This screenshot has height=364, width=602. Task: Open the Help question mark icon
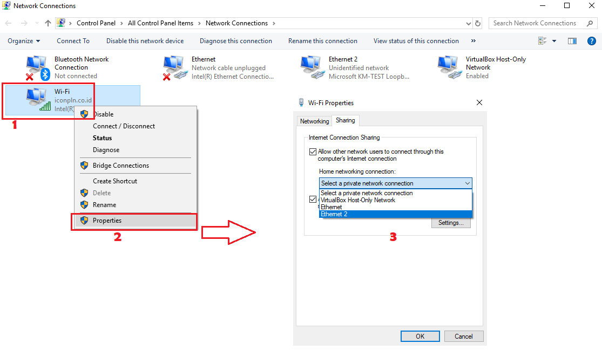pyautogui.click(x=592, y=41)
